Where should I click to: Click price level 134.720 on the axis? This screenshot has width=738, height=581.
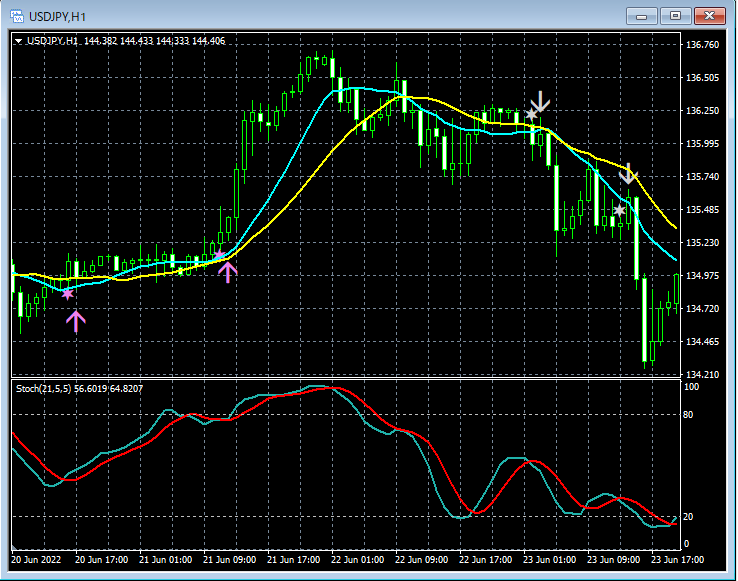pyautogui.click(x=703, y=308)
